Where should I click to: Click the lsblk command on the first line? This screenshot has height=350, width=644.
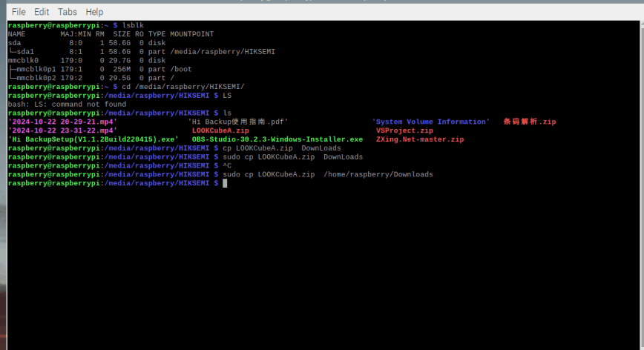pos(133,25)
